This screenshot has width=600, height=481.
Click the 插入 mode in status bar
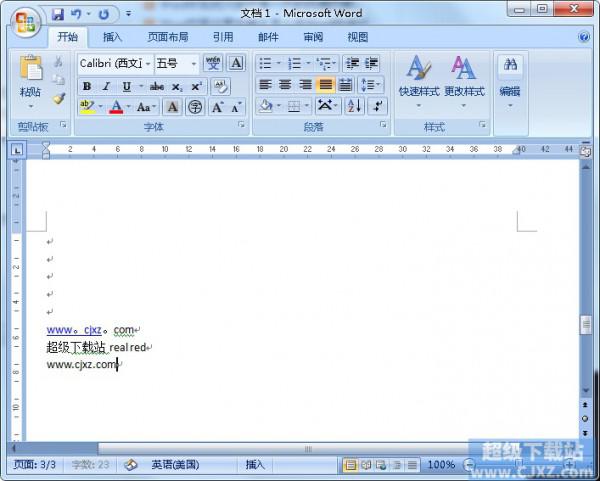click(255, 465)
